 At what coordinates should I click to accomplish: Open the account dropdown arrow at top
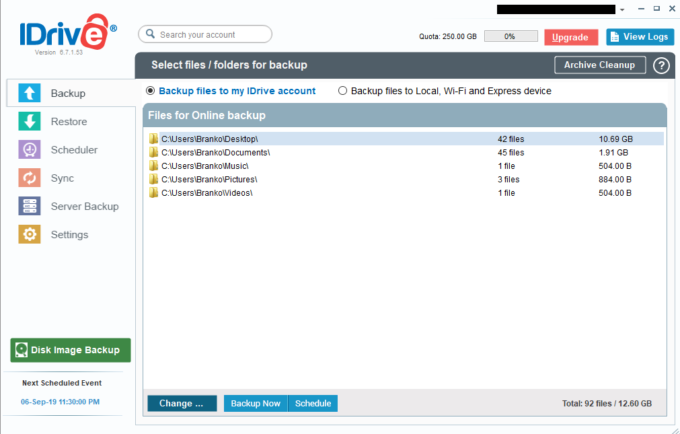622,10
